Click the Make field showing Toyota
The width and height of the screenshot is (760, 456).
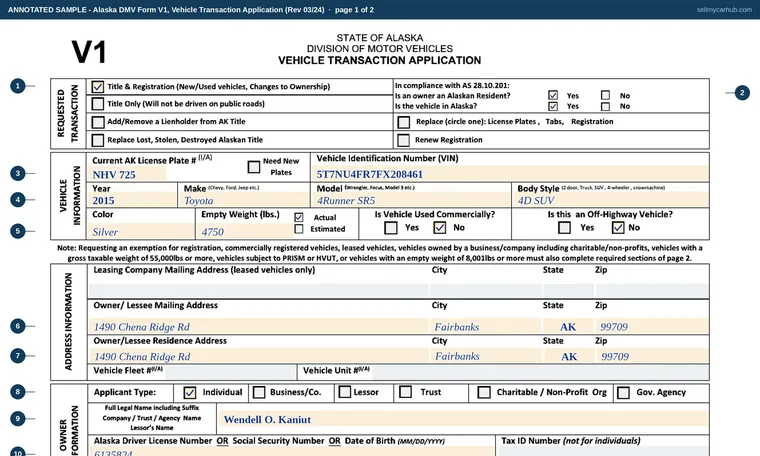click(244, 200)
